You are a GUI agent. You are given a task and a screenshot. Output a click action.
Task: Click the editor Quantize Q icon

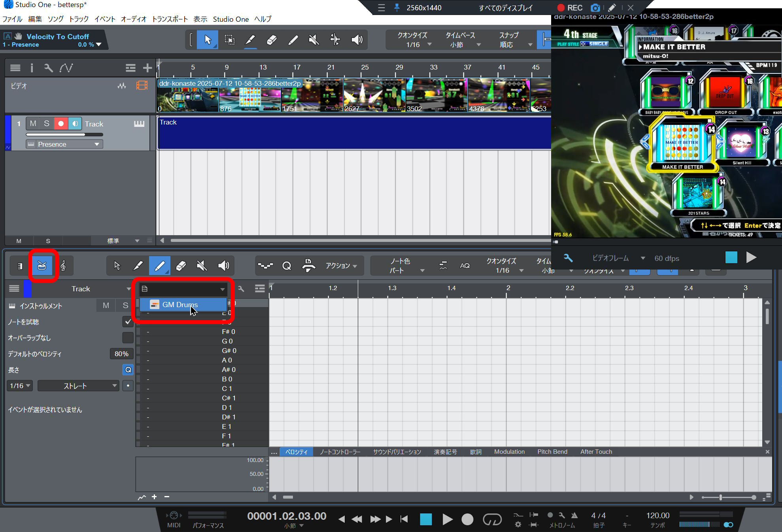pos(287,266)
